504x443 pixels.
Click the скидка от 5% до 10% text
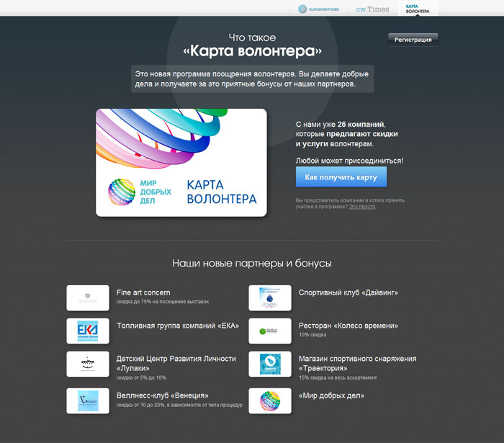[x=141, y=377]
